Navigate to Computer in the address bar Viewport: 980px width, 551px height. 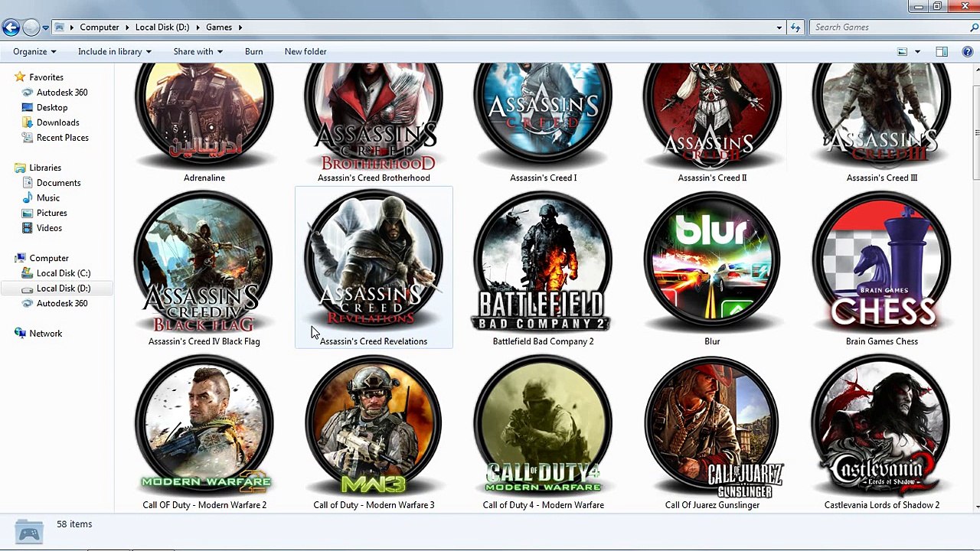(100, 28)
